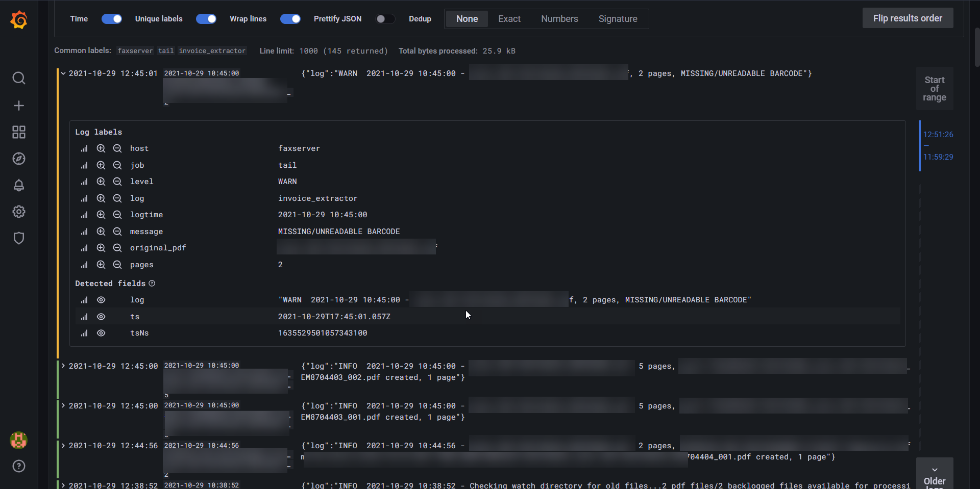This screenshot has height=489, width=980.
Task: Filter out value on the pages label
Action: pyautogui.click(x=117, y=265)
